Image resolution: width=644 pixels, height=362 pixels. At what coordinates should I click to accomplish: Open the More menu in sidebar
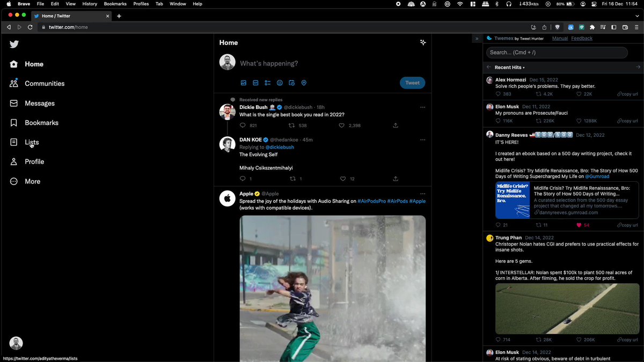click(x=25, y=181)
